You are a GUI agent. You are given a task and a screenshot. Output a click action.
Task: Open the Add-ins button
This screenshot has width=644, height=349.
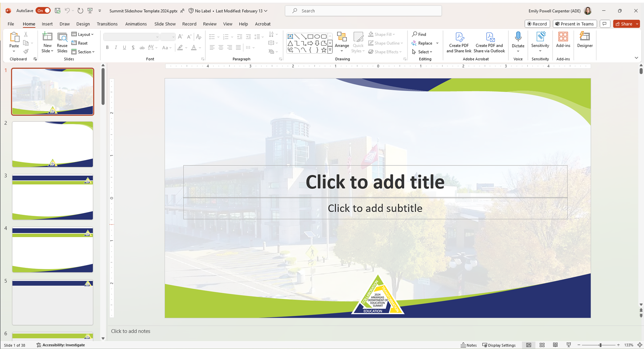563,40
